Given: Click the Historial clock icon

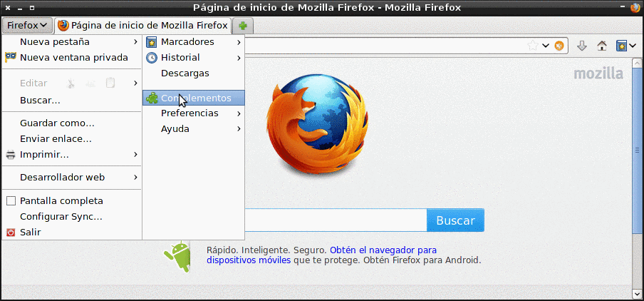Looking at the screenshot, I should point(152,58).
